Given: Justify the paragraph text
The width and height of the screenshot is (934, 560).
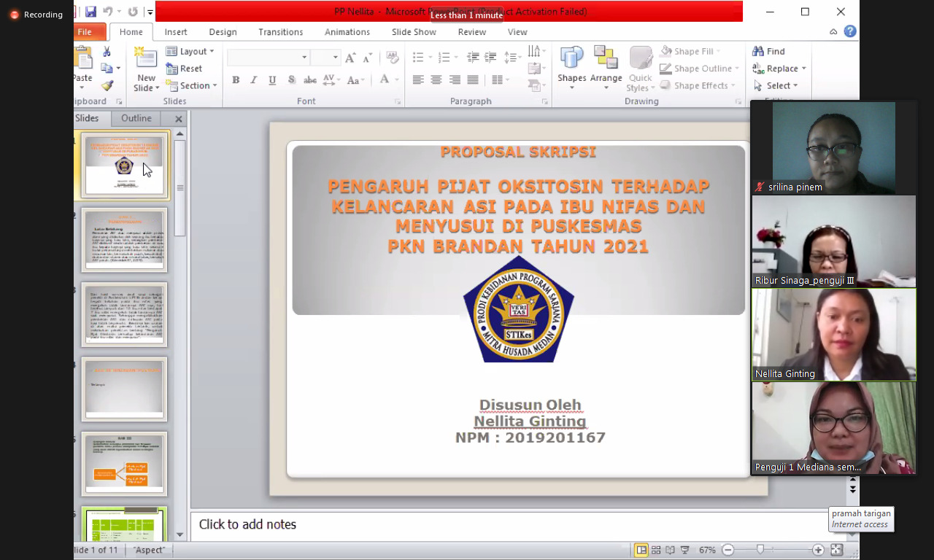Looking at the screenshot, I should pyautogui.click(x=473, y=80).
